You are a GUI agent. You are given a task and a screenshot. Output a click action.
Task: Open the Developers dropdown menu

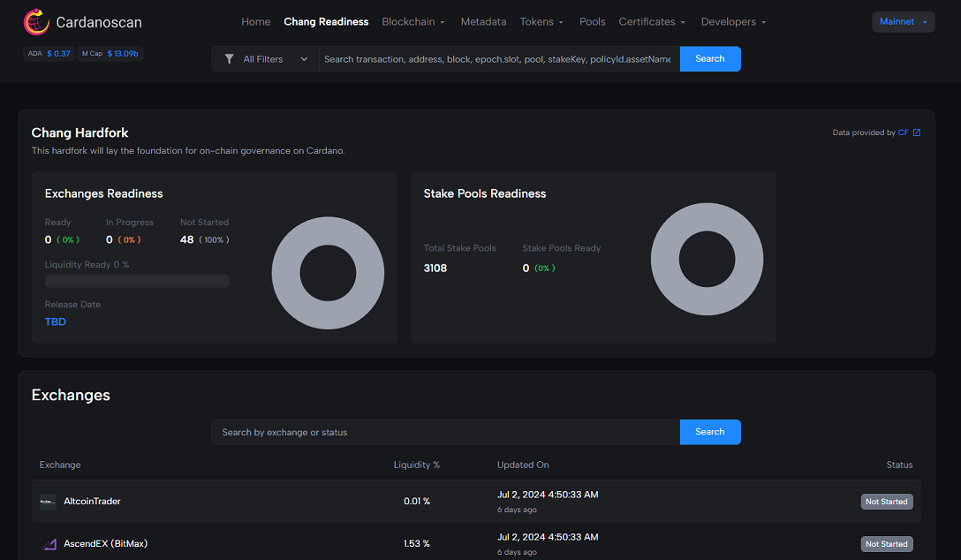(x=733, y=22)
